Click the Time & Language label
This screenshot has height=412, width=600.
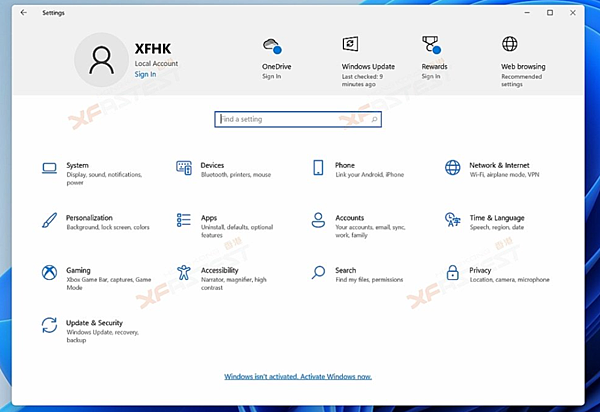[497, 218]
